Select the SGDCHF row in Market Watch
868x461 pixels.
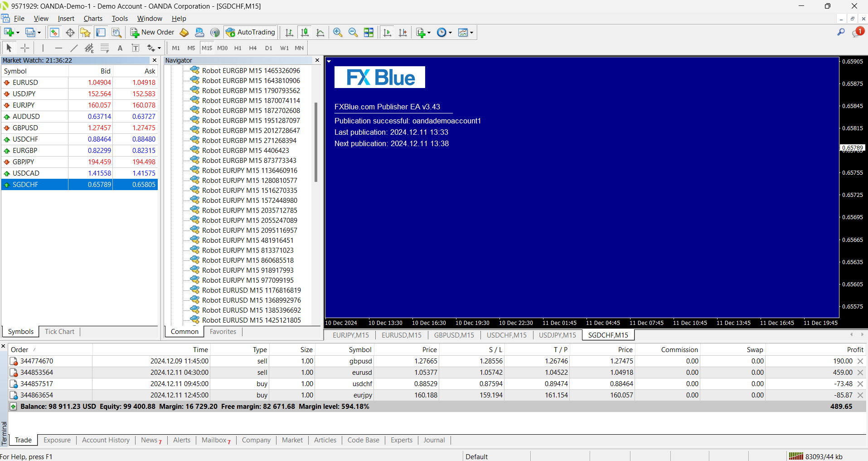click(79, 185)
